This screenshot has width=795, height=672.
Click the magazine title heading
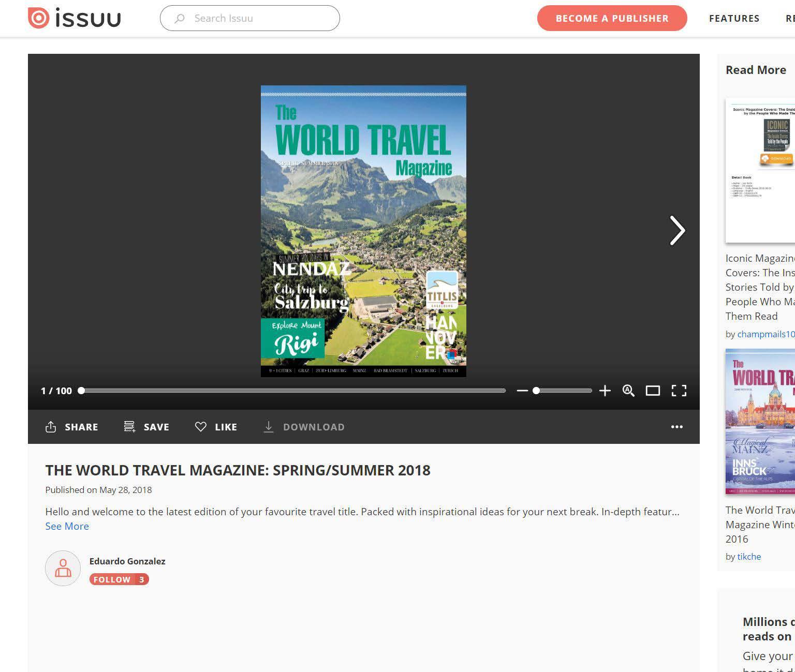click(238, 470)
